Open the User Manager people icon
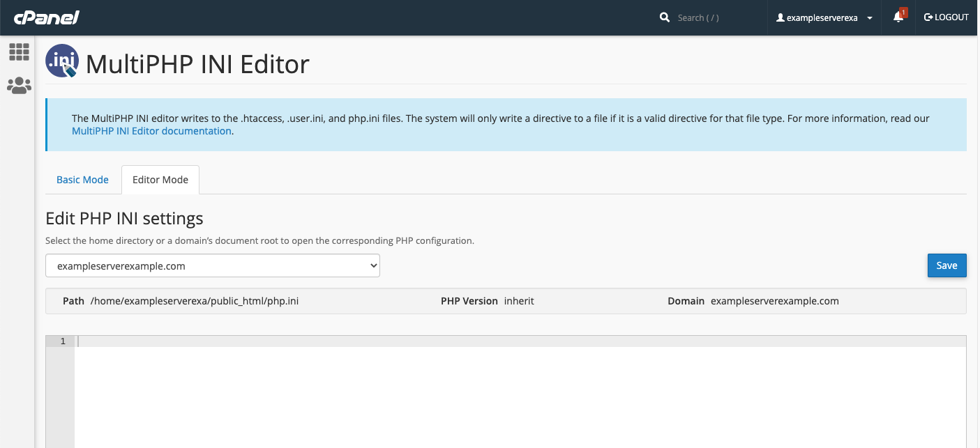980x448 pixels. click(19, 86)
